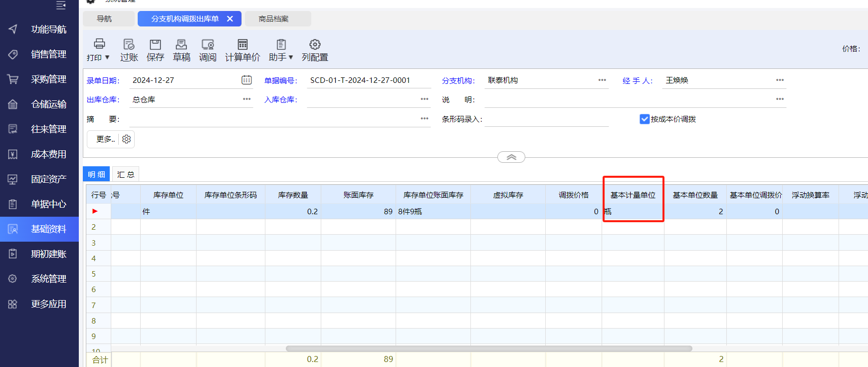Switch to the 商品档案 tab

click(278, 18)
